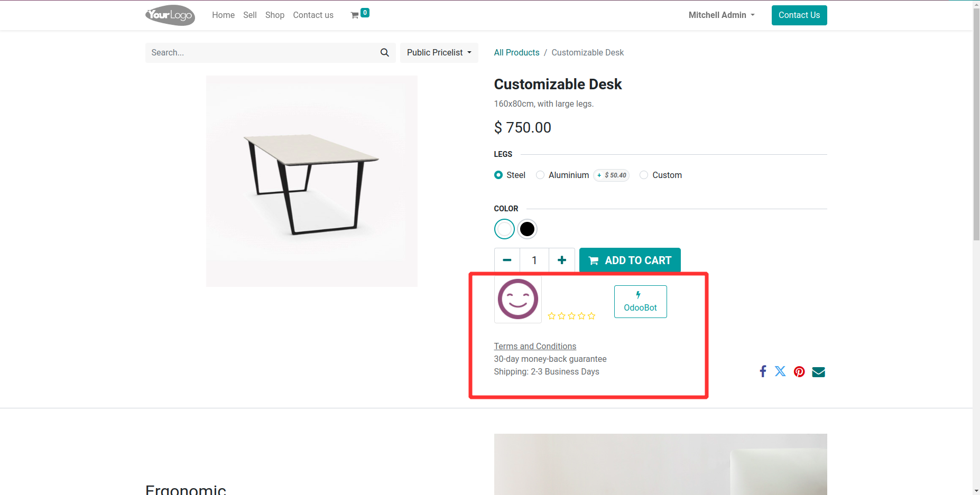980x495 pixels.
Task: Share product on Pinterest
Action: (x=799, y=372)
